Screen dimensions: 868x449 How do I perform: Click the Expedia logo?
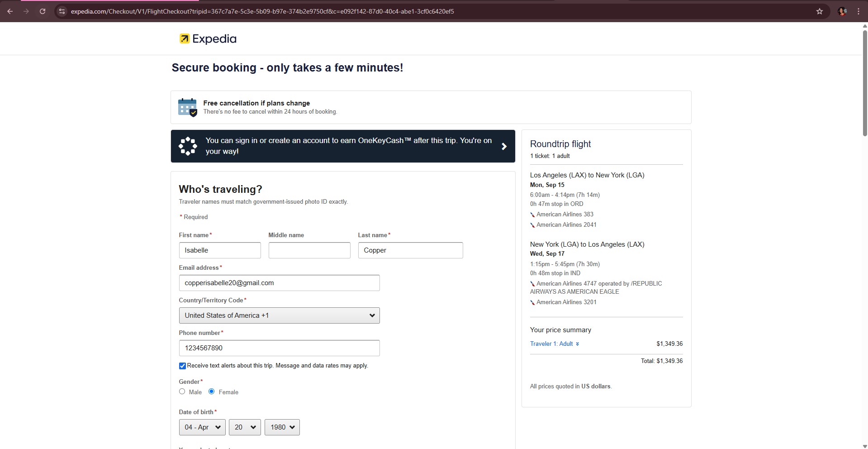(208, 39)
